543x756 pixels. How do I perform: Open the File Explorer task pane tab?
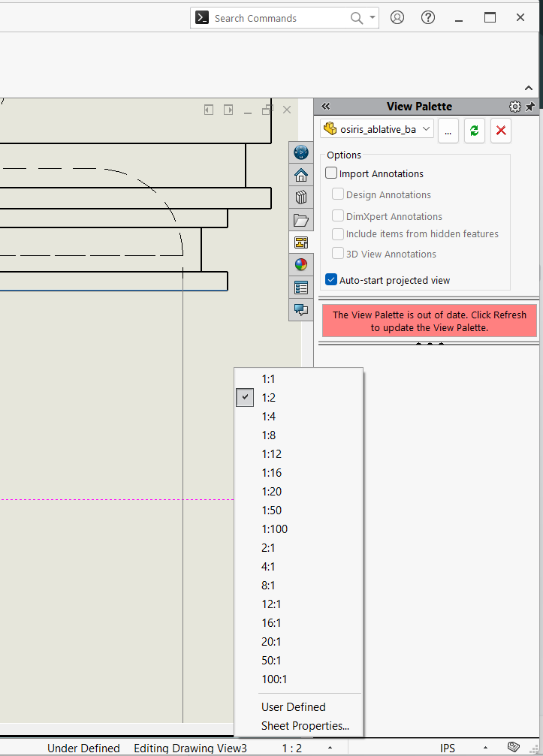301,220
